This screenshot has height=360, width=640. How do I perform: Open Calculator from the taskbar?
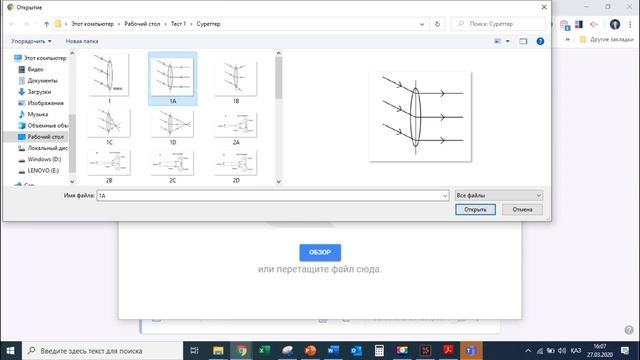click(x=379, y=351)
